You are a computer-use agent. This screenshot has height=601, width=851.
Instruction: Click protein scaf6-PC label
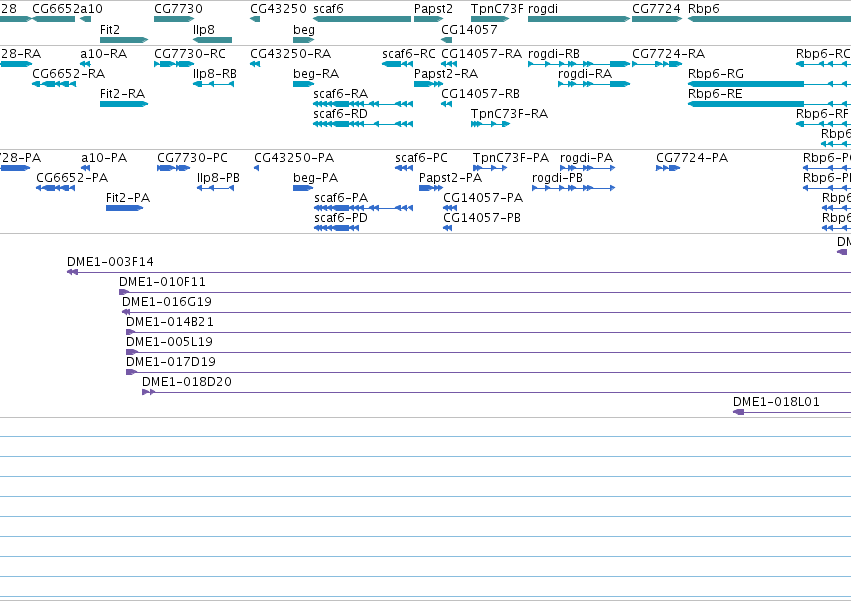tap(421, 158)
